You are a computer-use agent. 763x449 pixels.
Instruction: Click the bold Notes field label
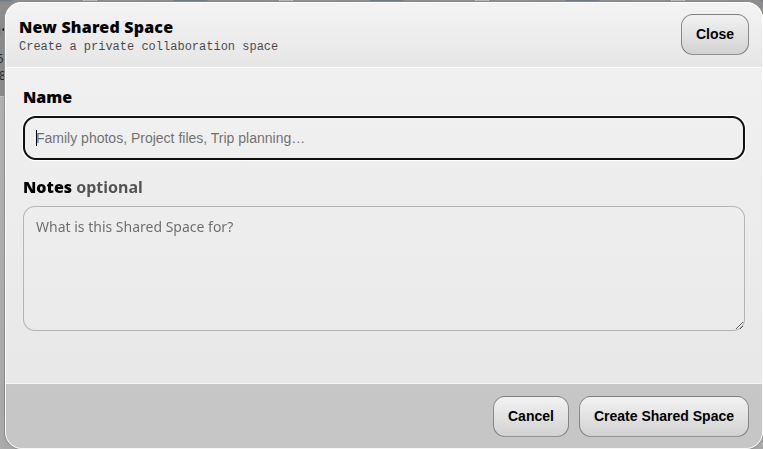point(48,187)
